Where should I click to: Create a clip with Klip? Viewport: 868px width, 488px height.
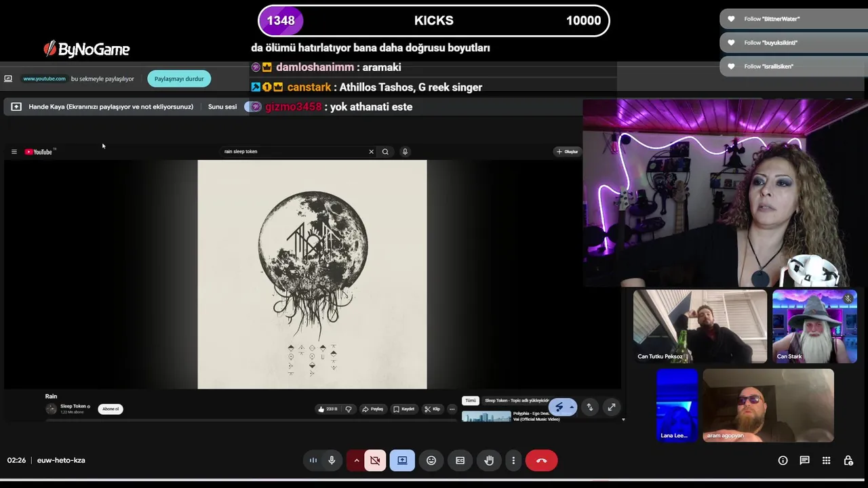(x=433, y=409)
